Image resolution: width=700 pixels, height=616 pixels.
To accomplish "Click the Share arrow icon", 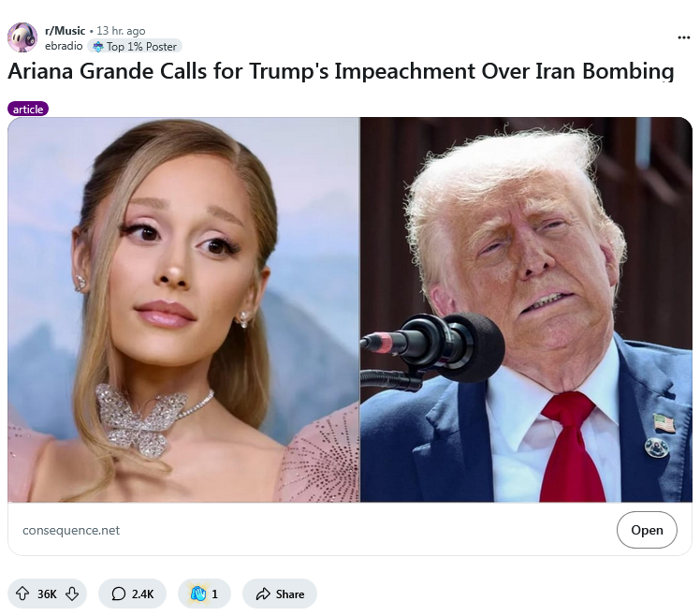I will (x=263, y=594).
